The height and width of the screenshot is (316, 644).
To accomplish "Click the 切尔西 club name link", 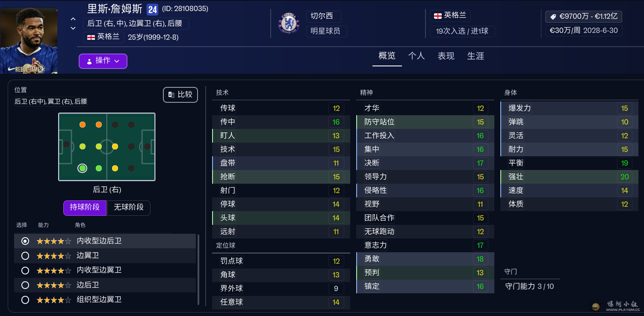I will click(322, 16).
